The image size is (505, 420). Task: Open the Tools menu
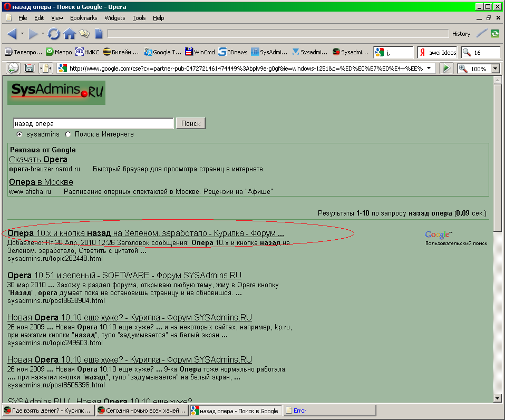click(x=139, y=18)
